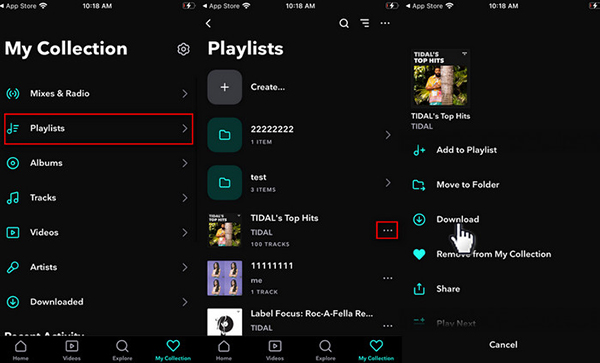This screenshot has width=600, height=363.
Task: Open the test folder icon
Action: (x=225, y=182)
